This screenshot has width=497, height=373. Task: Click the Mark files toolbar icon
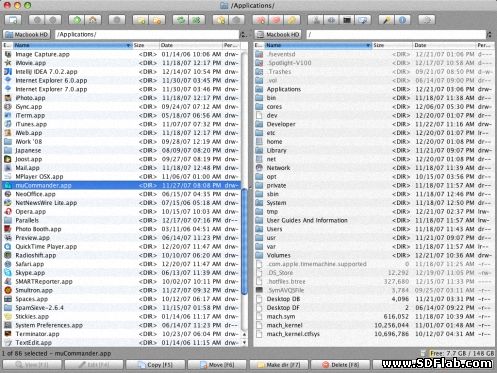point(141,20)
